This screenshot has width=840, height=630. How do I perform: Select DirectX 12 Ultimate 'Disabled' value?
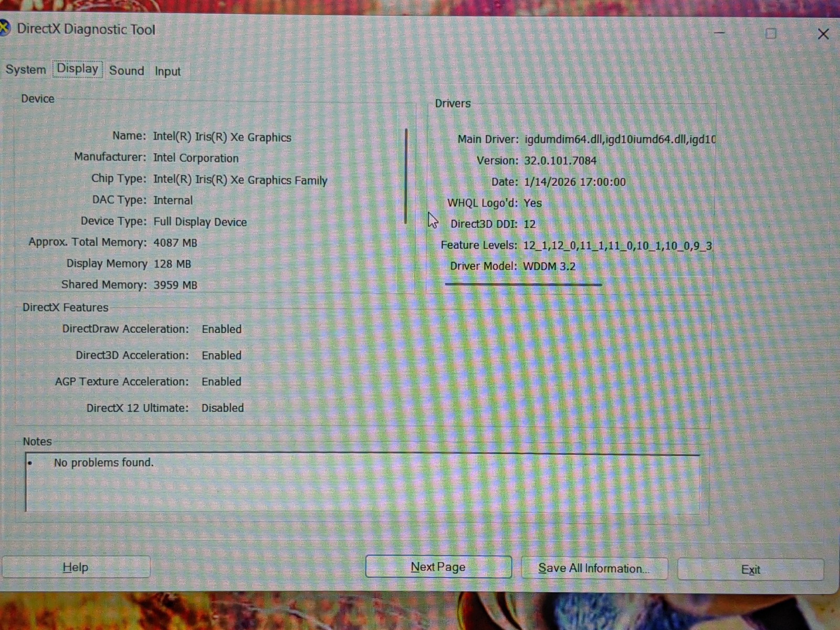click(223, 408)
